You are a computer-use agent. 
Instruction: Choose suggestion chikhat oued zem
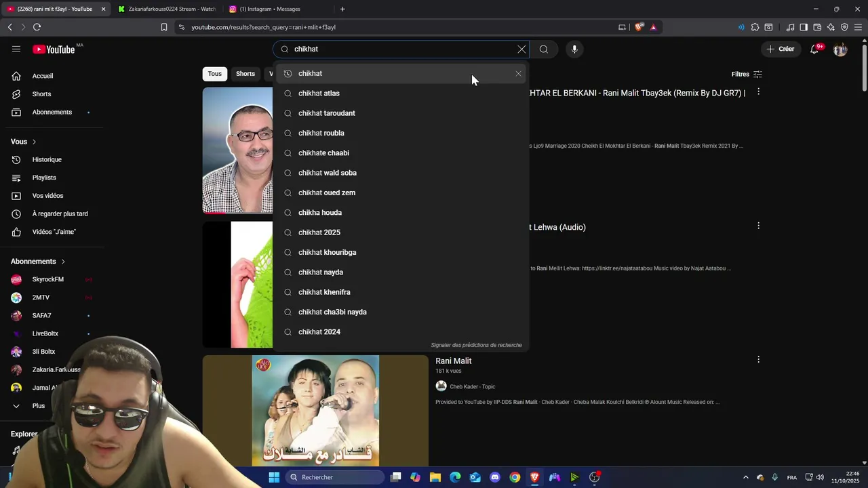(x=400, y=192)
